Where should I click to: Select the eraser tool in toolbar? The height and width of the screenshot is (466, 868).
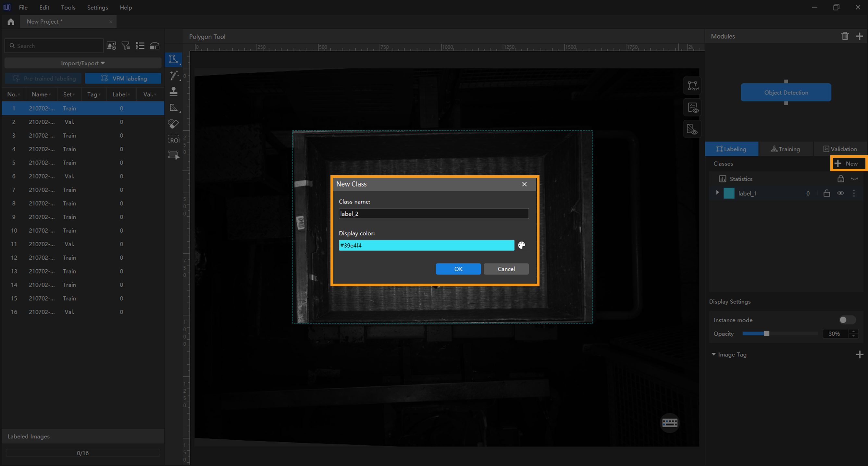click(x=174, y=124)
